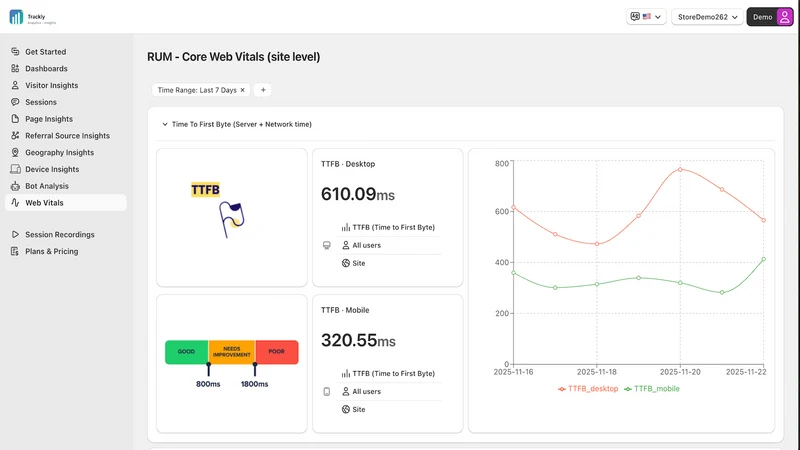
Task: Select Page Insights menu item
Action: pyautogui.click(x=66, y=119)
